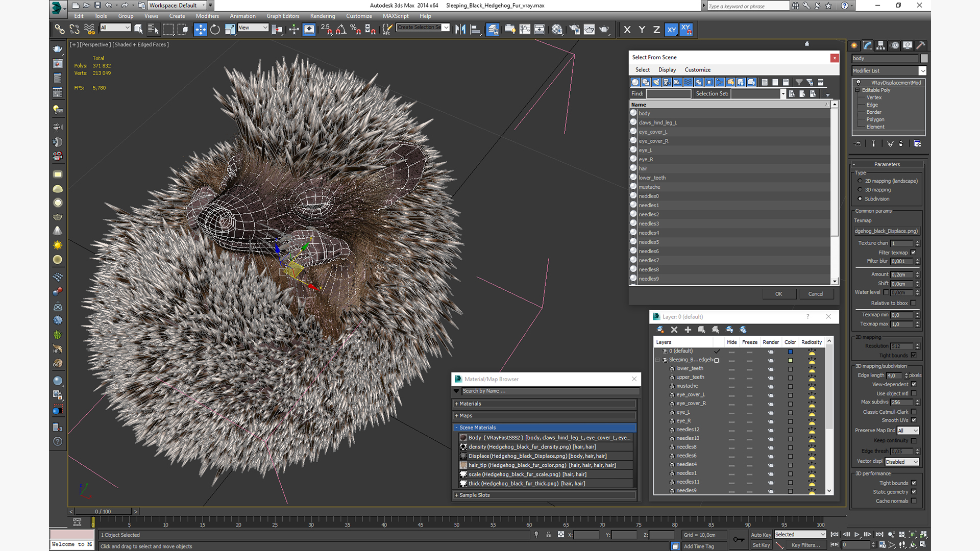Viewport: 980px width, 551px height.
Task: Click Delete layer X icon in Layer dialog
Action: [x=674, y=330]
